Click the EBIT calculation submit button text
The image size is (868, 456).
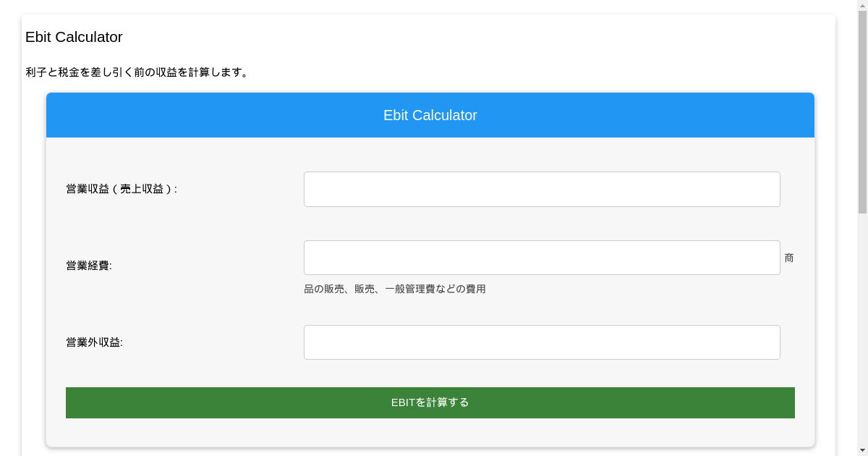(x=430, y=402)
